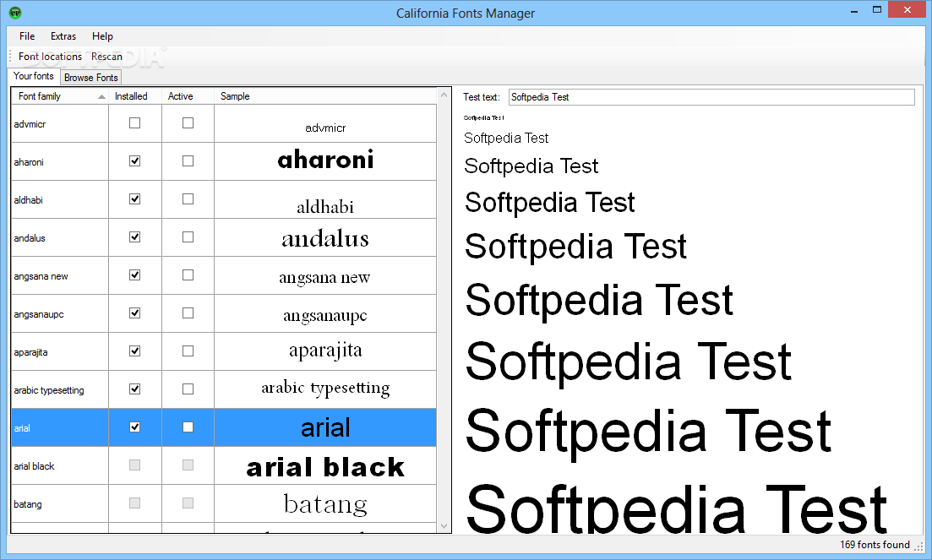Switch to the Browse Fonts tab
Screen dimensions: 932x560
91,77
